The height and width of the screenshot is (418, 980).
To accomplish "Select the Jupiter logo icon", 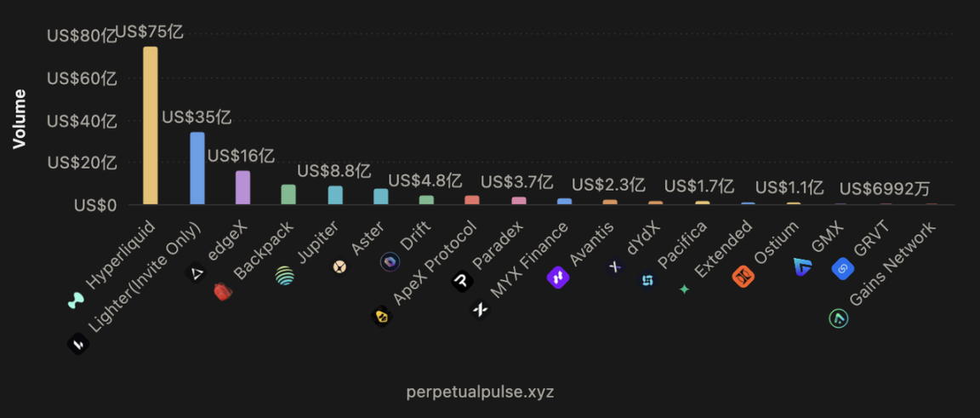I will click(x=285, y=276).
